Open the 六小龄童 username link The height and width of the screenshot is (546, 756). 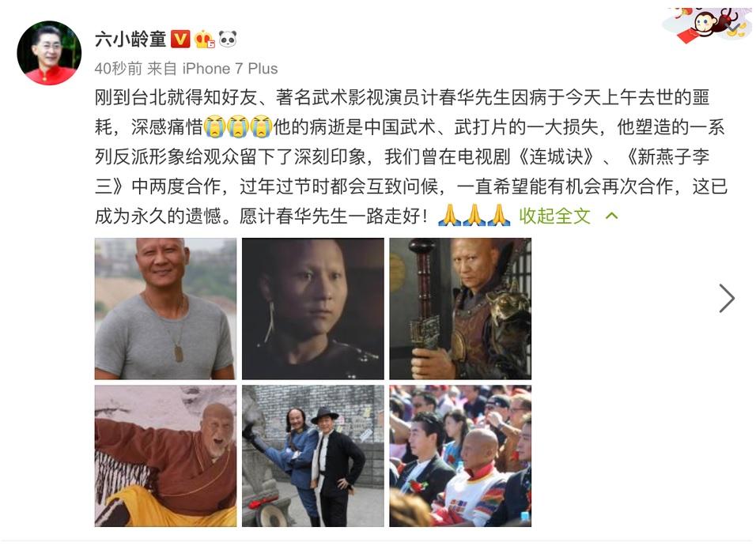click(x=130, y=39)
